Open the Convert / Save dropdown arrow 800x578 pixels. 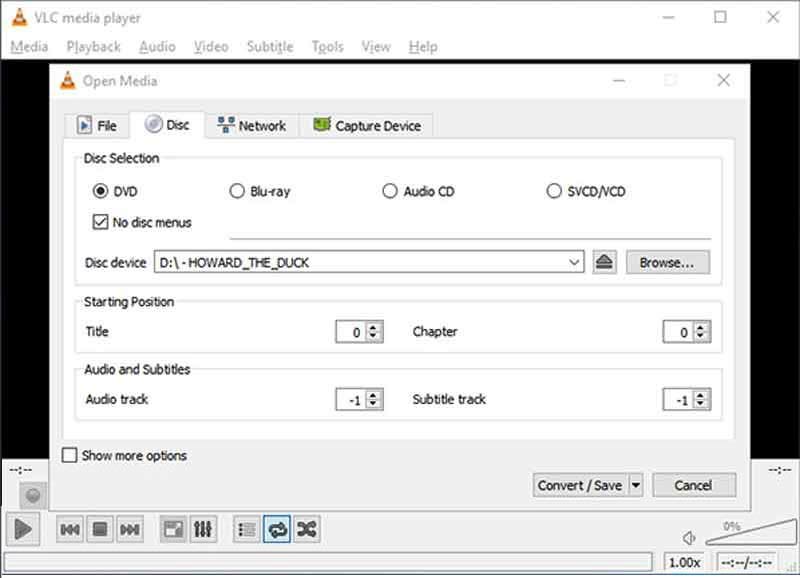(636, 485)
